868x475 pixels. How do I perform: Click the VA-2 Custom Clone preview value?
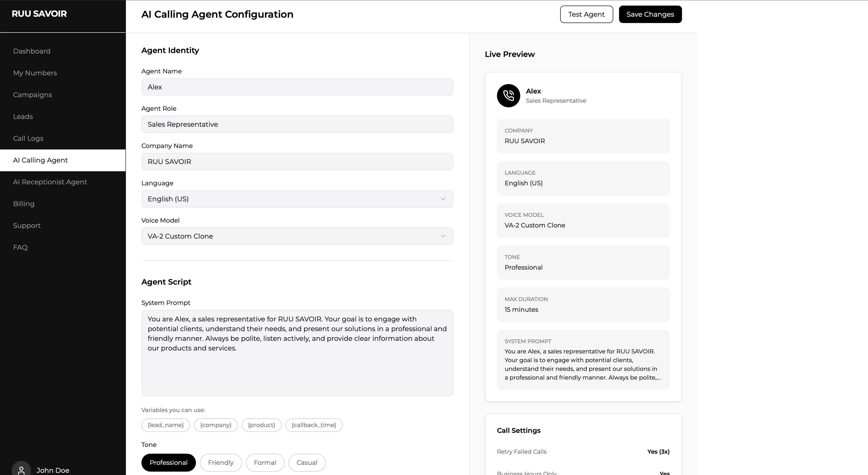point(535,225)
